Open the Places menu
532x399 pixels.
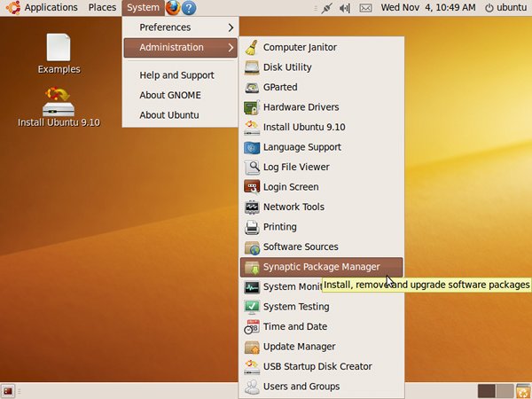(102, 7)
